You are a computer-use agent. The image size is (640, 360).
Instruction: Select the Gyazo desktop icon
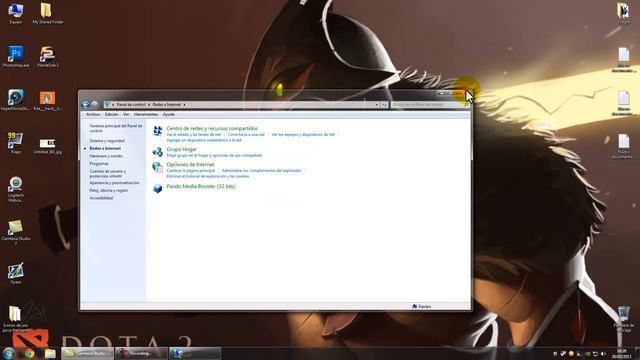pyautogui.click(x=16, y=273)
